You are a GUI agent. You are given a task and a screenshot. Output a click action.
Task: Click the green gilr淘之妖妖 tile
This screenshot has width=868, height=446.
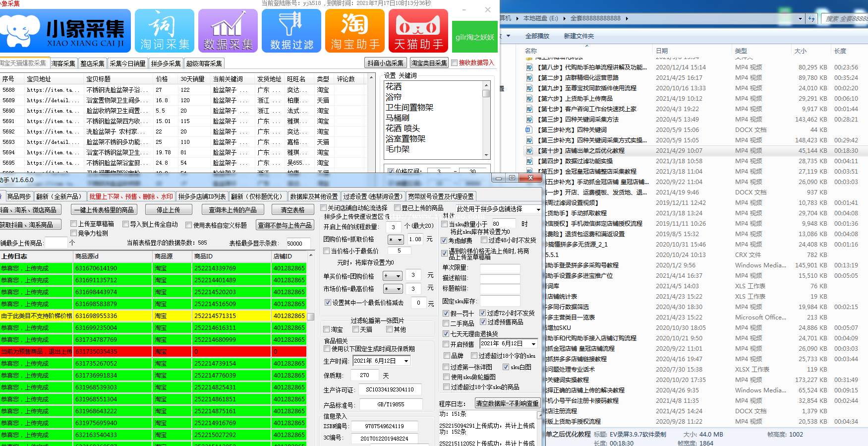tap(475, 37)
